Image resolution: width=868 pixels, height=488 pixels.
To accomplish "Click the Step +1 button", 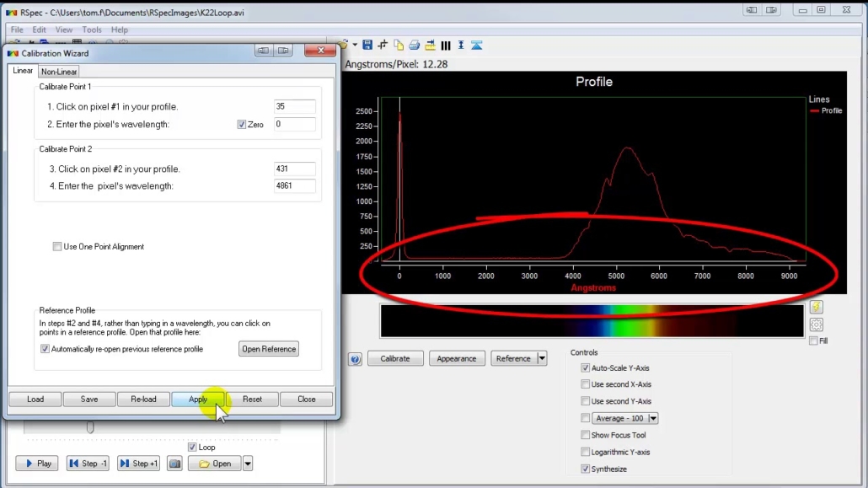I will [138, 464].
